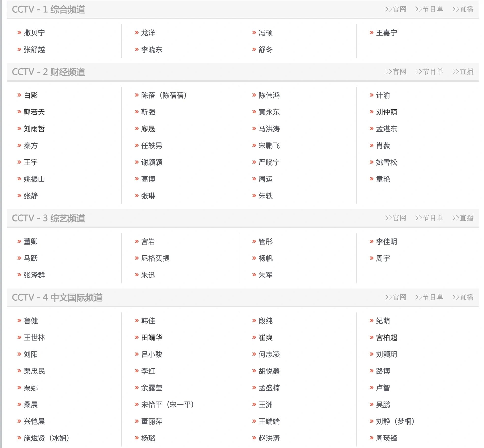Click 陈蓓（陈蓓蓓）host link
The image size is (484, 448).
pos(164,95)
